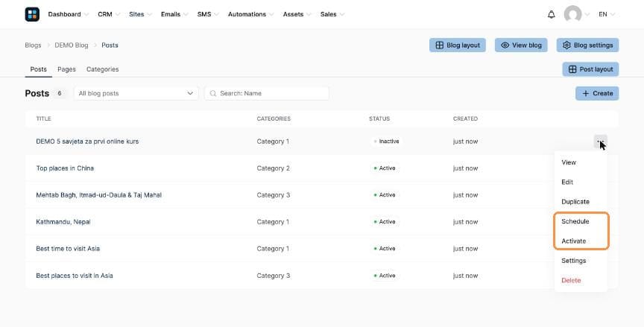Open post Top places in China
The height and width of the screenshot is (327, 644).
pyautogui.click(x=65, y=168)
